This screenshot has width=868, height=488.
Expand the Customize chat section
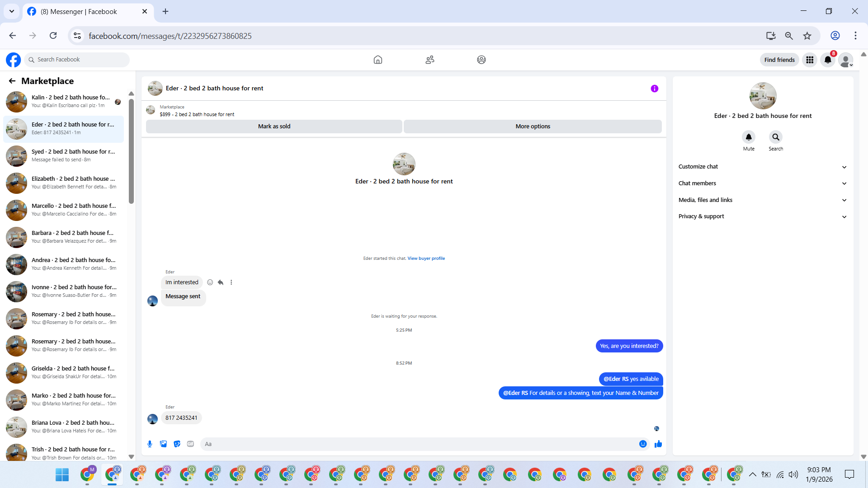(762, 167)
